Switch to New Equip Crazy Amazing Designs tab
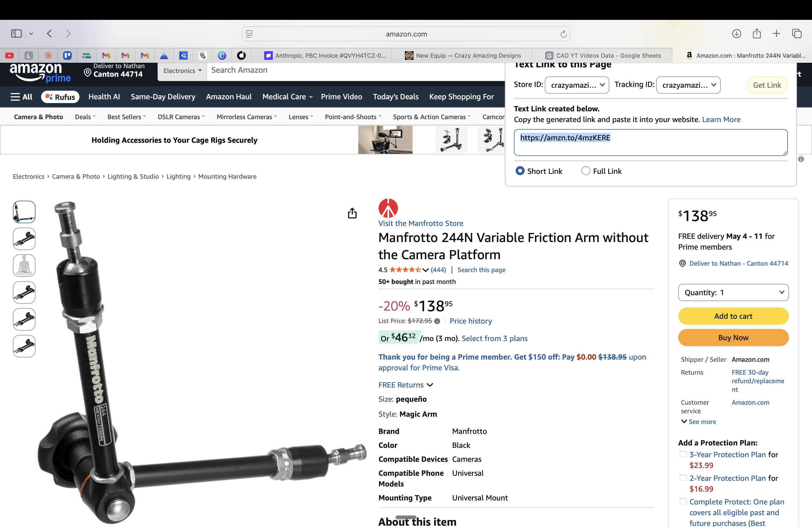The width and height of the screenshot is (812, 527). (x=463, y=55)
